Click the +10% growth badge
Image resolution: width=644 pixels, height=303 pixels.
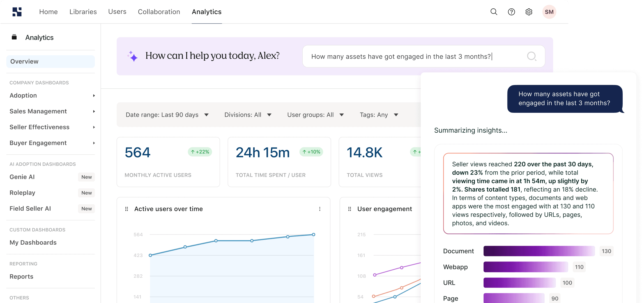pos(311,152)
